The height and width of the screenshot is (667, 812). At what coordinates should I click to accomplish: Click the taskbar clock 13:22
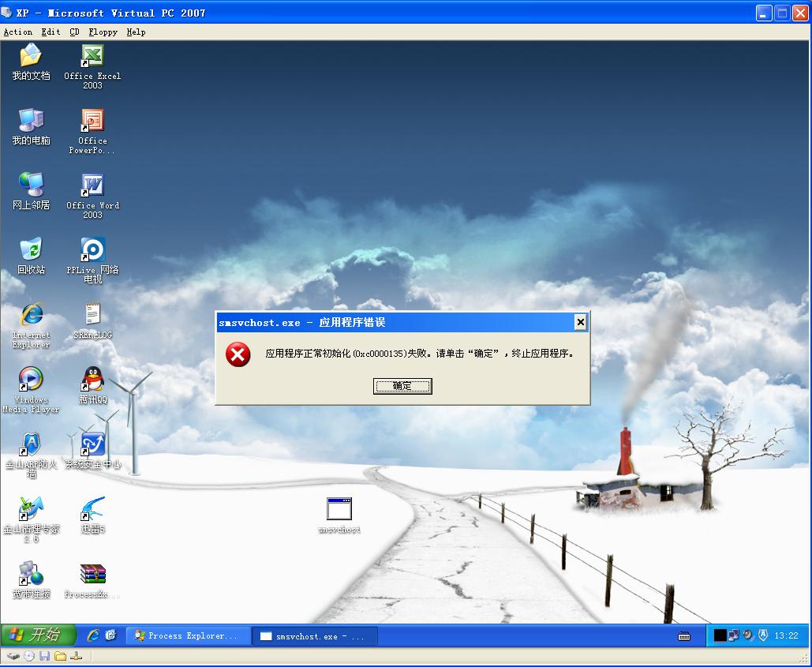786,635
